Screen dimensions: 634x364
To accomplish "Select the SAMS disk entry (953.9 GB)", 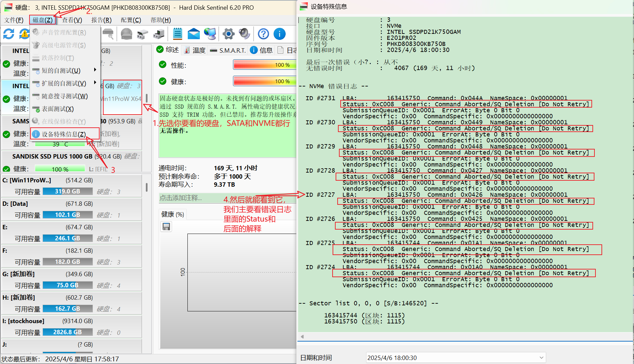I will pos(72,133).
